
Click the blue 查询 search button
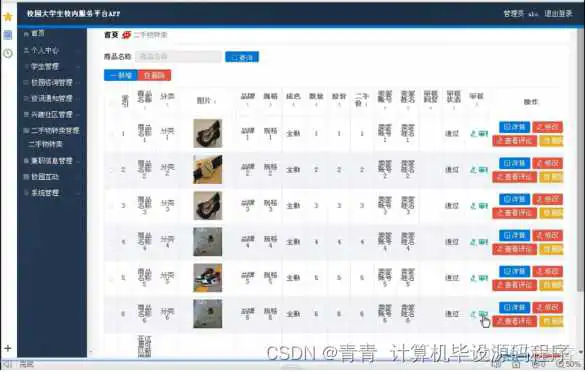pyautogui.click(x=242, y=57)
